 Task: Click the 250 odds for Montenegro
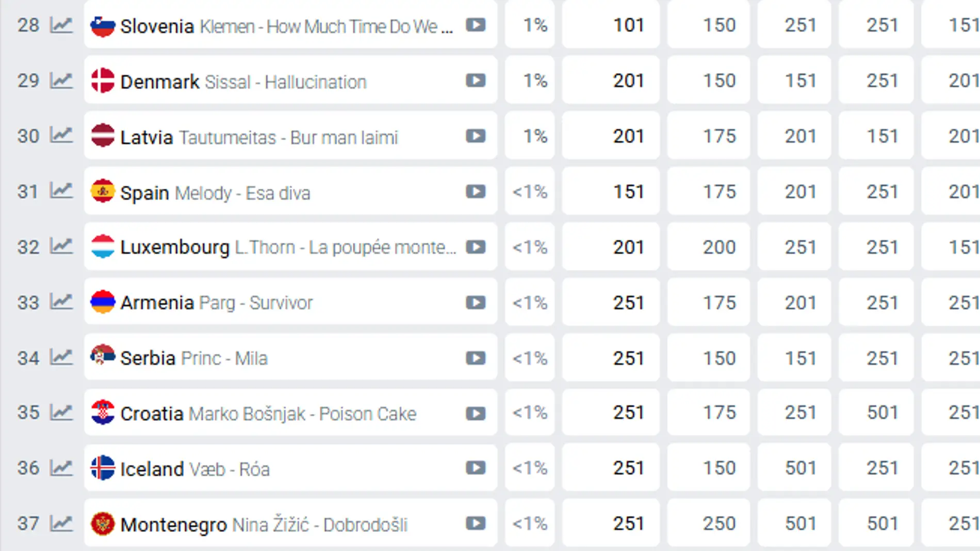(718, 524)
